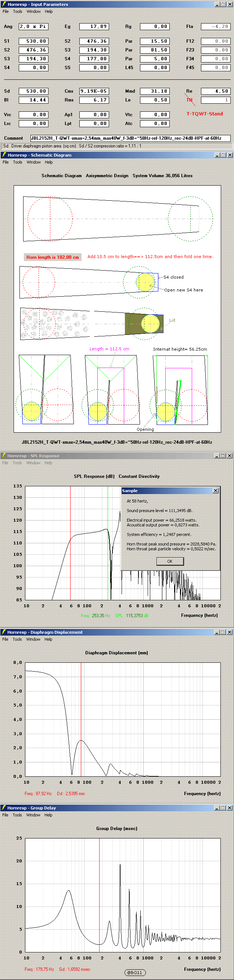Click the Atc input field
This screenshot has width=234, height=980.
pos(155,123)
